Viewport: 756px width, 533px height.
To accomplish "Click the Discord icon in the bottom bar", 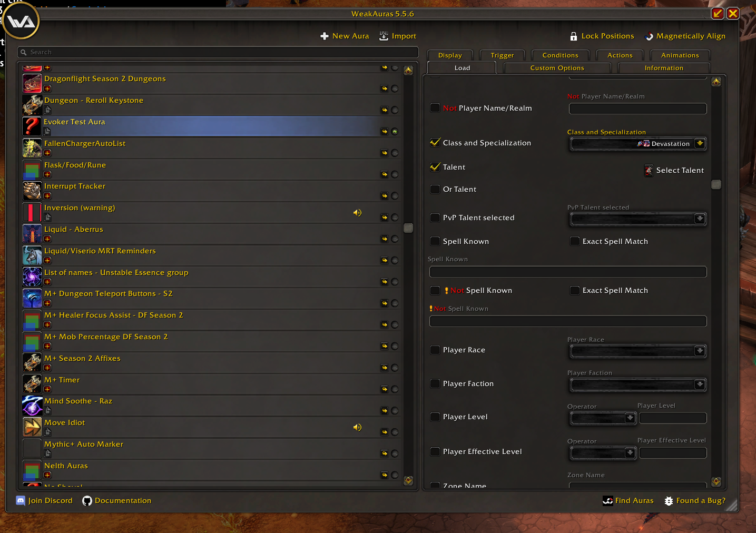I will (x=20, y=500).
